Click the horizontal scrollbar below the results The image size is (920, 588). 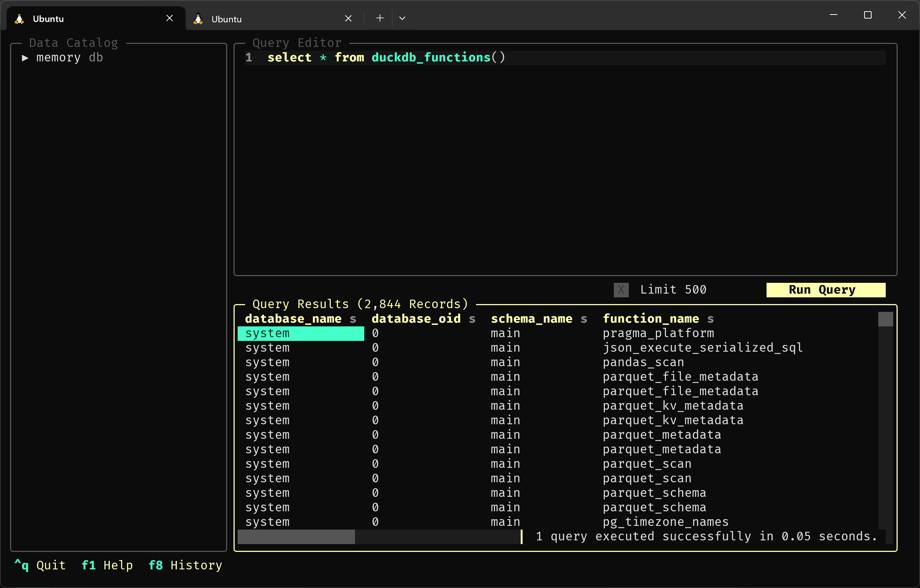296,536
